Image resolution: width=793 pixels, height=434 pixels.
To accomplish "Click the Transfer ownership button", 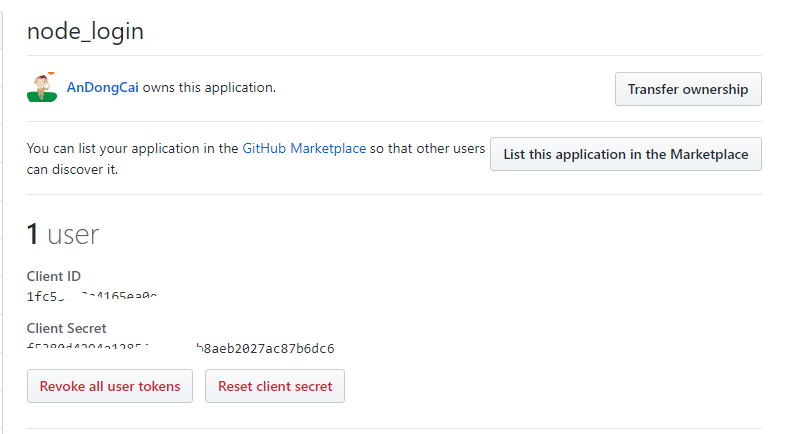I will [688, 89].
